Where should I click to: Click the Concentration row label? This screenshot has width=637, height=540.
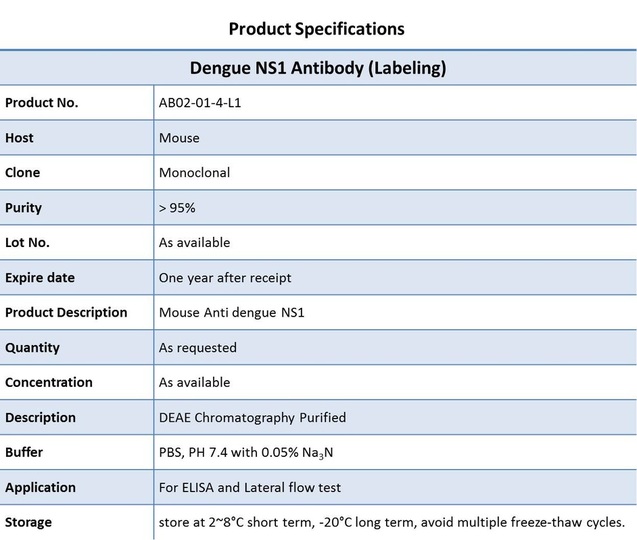(x=49, y=382)
